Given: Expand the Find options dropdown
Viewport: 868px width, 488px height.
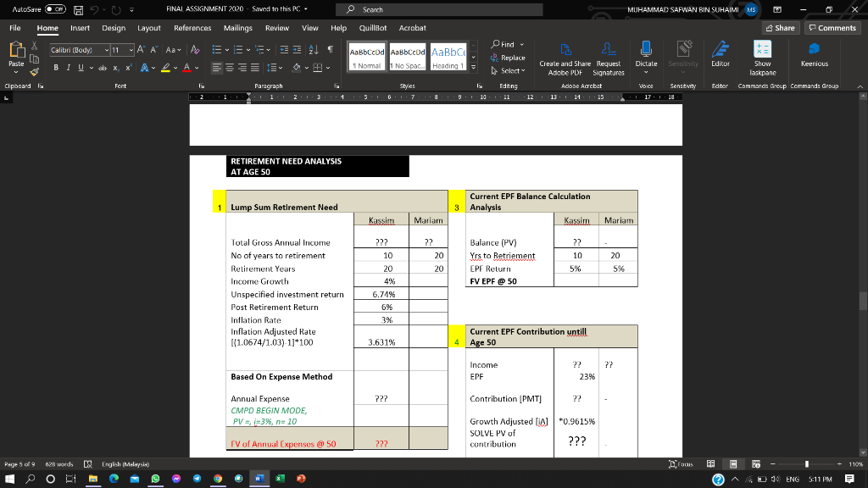Looking at the screenshot, I should (521, 45).
